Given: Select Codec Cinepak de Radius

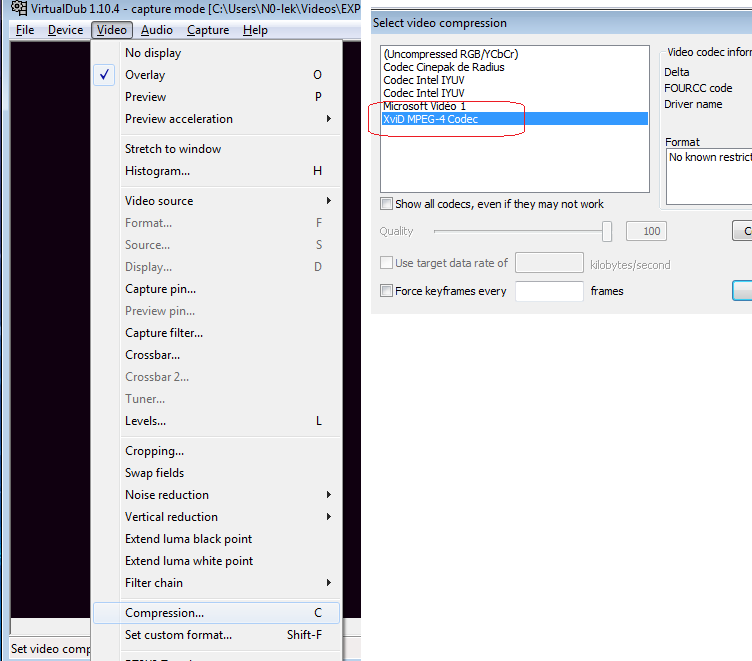Looking at the screenshot, I should point(515,67).
